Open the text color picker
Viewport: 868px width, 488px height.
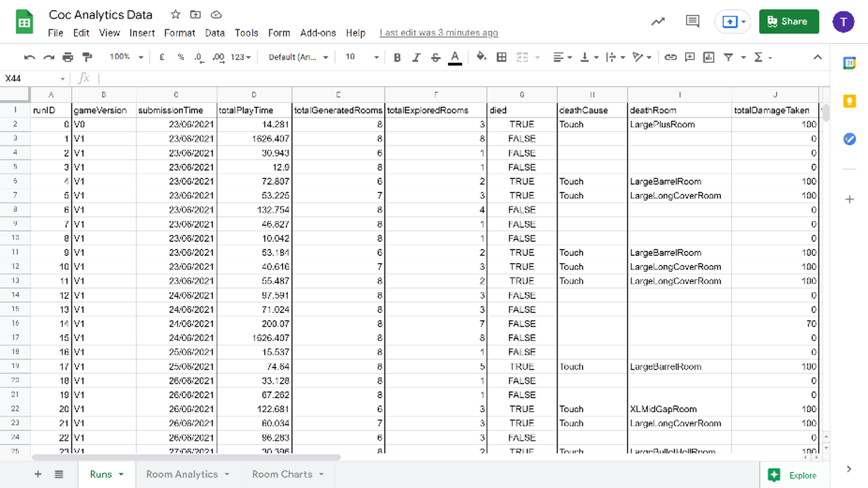click(x=455, y=58)
